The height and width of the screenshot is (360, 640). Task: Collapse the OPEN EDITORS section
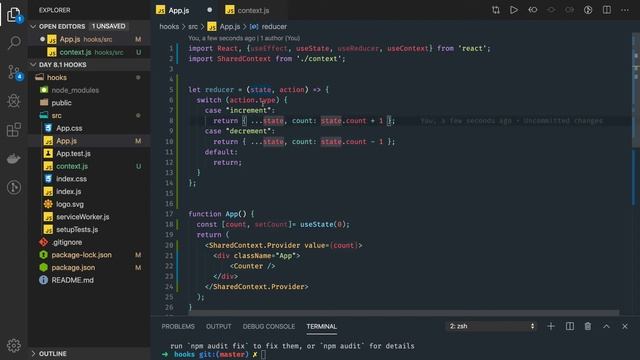[33, 26]
